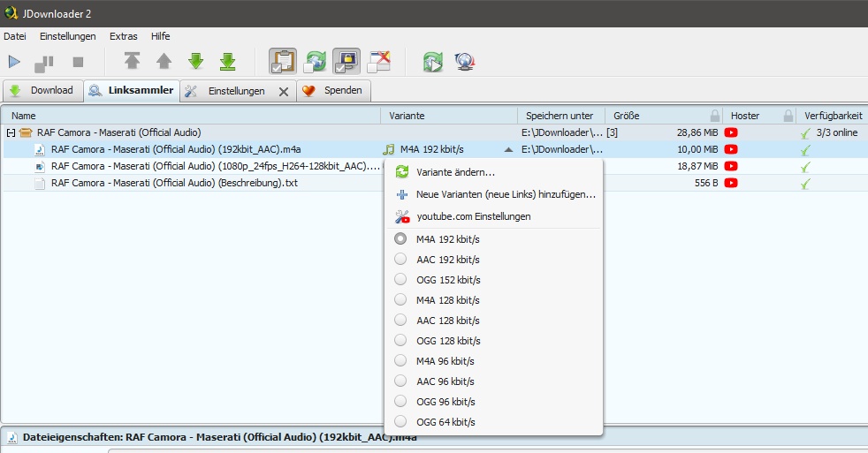Click the YouTube hoster icon in 28,86 MiB row
Viewport: 868px width, 453px height.
coord(731,132)
